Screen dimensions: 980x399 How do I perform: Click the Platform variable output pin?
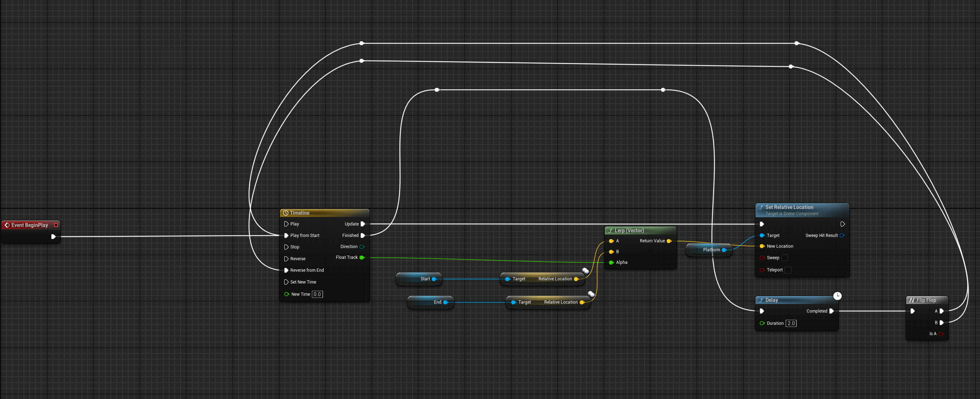[x=724, y=250]
